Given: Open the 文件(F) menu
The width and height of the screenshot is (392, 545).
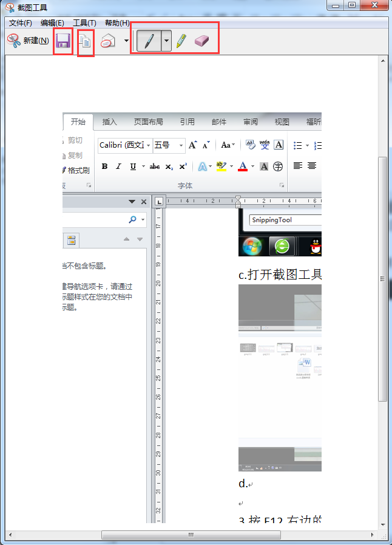Looking at the screenshot, I should pyautogui.click(x=20, y=22).
